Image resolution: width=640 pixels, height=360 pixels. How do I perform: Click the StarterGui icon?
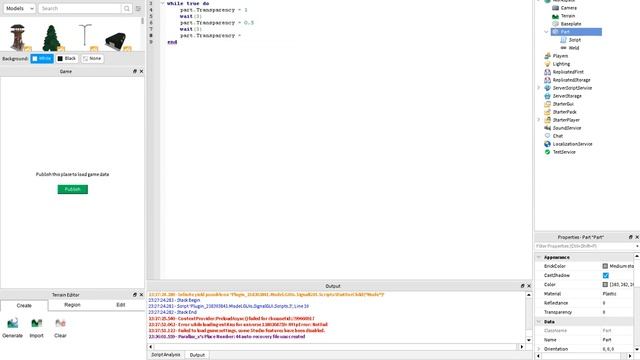pos(547,104)
